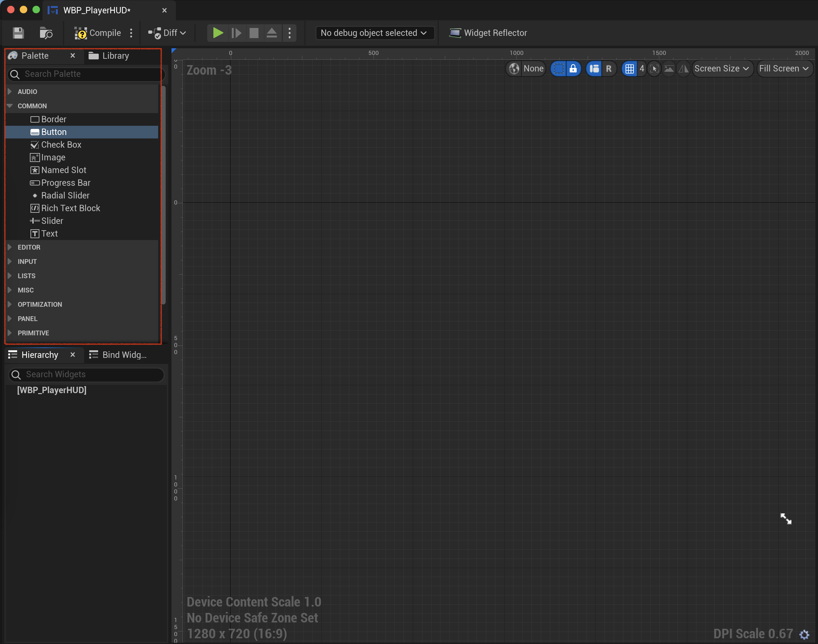
Task: Switch to the Library tab
Action: pyautogui.click(x=109, y=56)
